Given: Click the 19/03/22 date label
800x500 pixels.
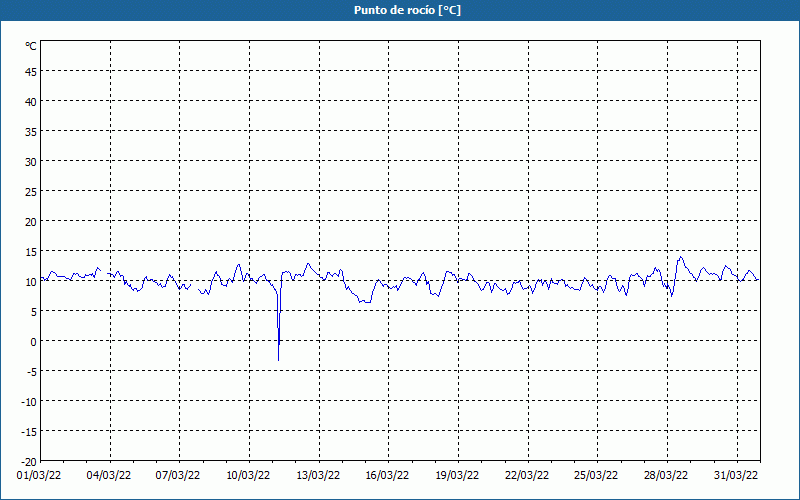Looking at the screenshot, I should click(x=457, y=476).
